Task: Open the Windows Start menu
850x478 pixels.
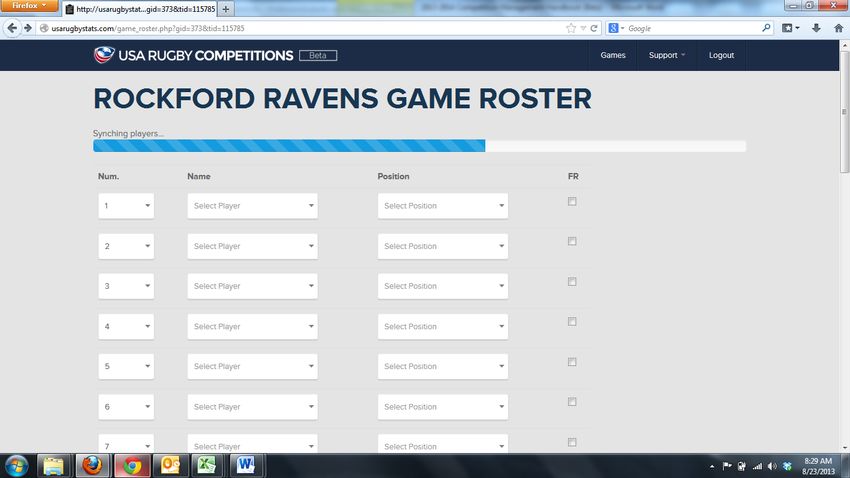Action: point(16,466)
